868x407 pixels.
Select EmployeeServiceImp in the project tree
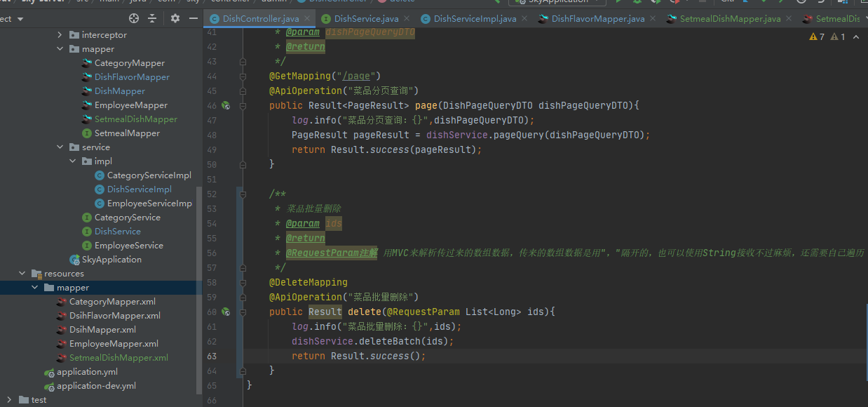pos(149,203)
